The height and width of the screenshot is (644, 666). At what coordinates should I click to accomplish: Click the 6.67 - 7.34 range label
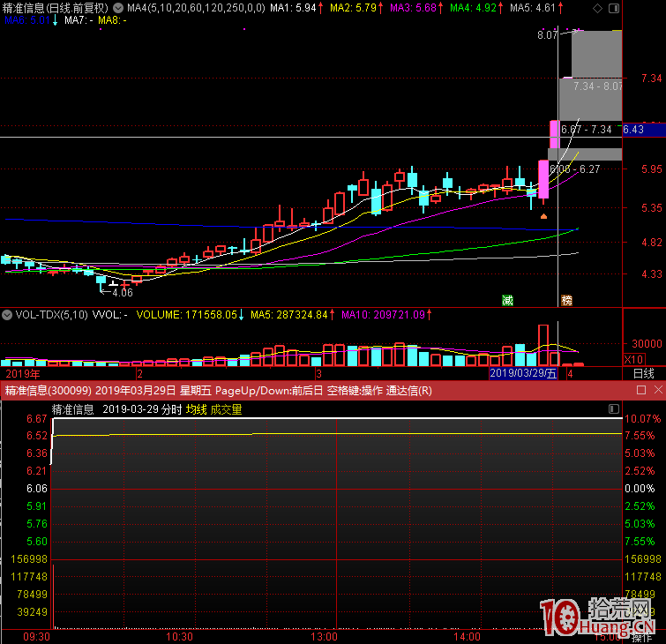tap(587, 130)
